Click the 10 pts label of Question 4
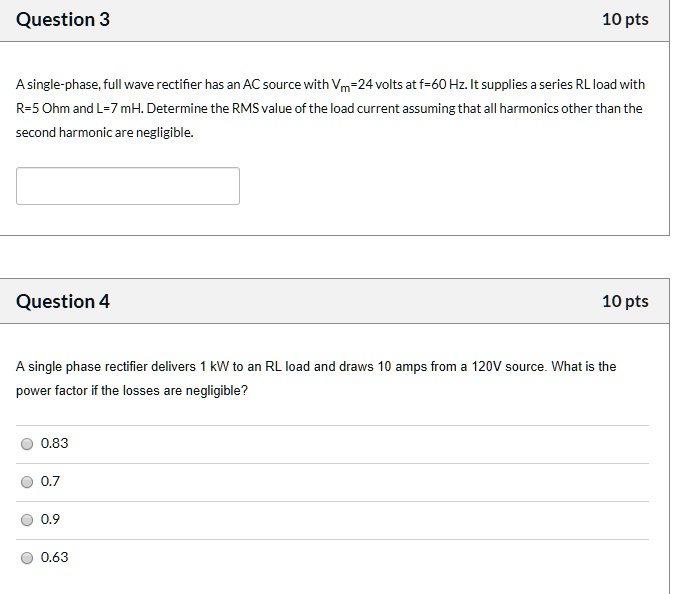Screen dimensions: 676x594 (x=625, y=301)
